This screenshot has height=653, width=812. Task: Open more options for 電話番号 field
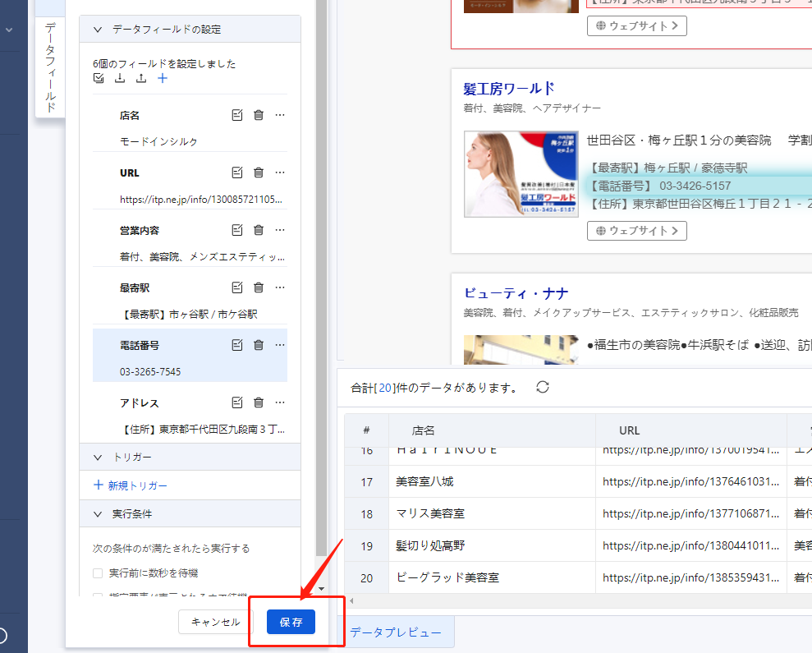(279, 345)
